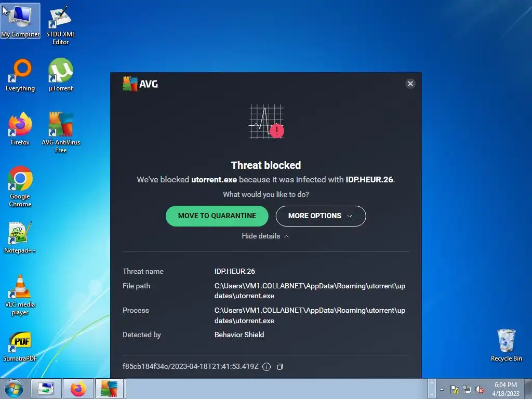Viewport: 532px width, 399px height.
Task: Launch VLC media player shortcut
Action: pos(20,295)
